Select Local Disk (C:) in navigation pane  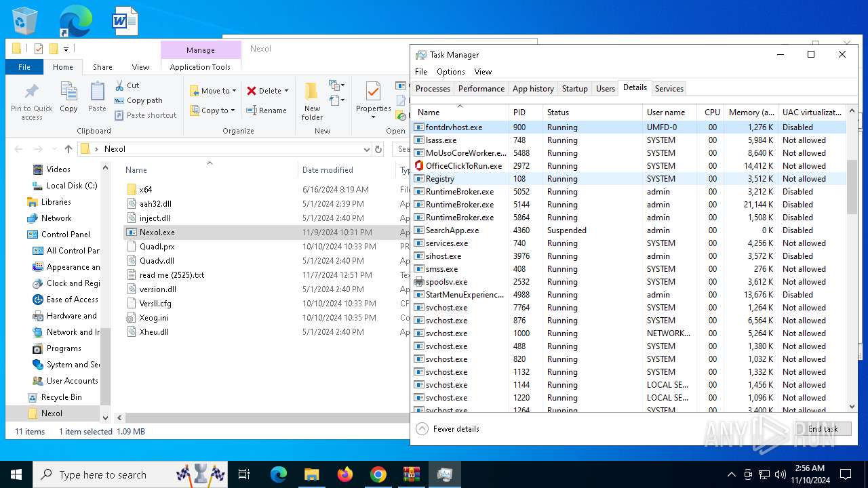pyautogui.click(x=72, y=186)
